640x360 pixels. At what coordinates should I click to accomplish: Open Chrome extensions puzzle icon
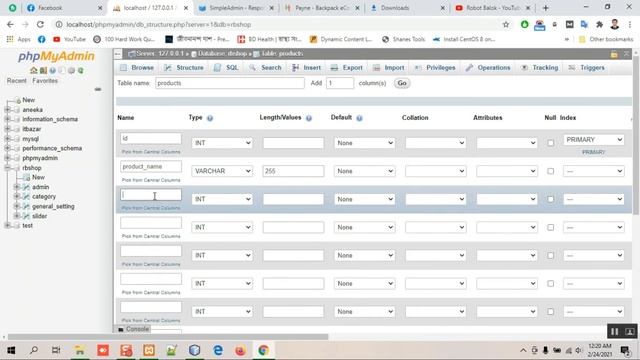[599, 24]
